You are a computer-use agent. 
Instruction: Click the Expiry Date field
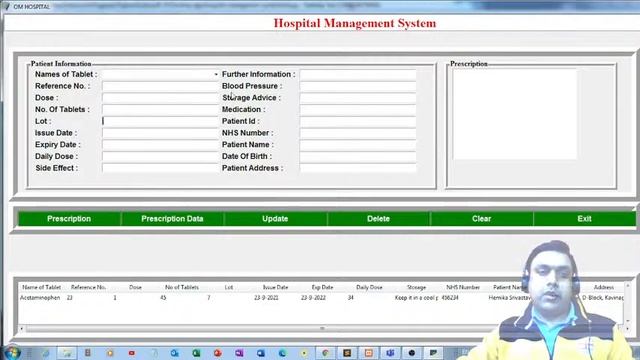coord(160,144)
